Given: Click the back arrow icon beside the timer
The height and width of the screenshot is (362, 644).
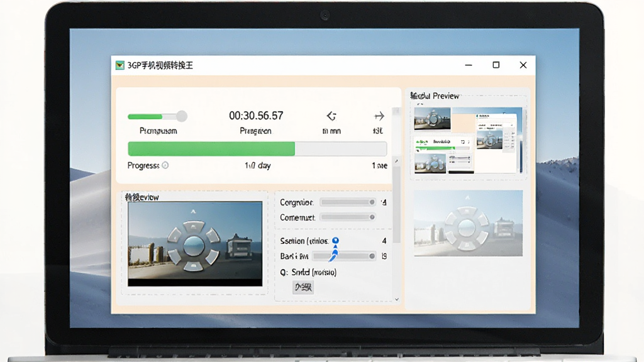Looking at the screenshot, I should coord(331,116).
